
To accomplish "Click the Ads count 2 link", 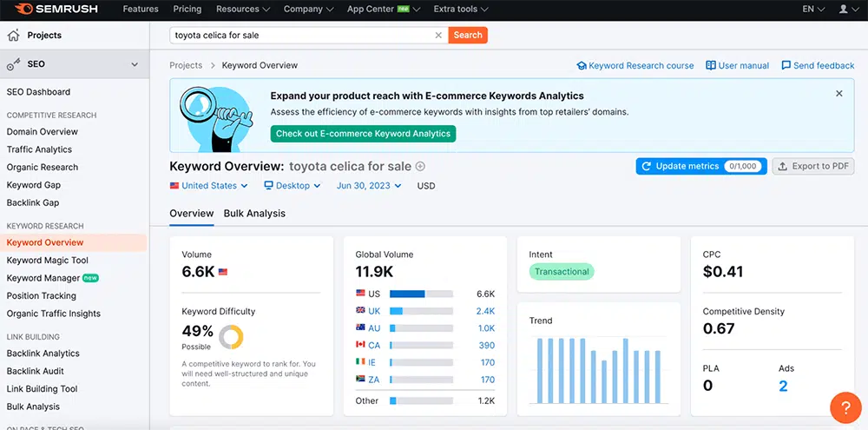I will (x=783, y=386).
